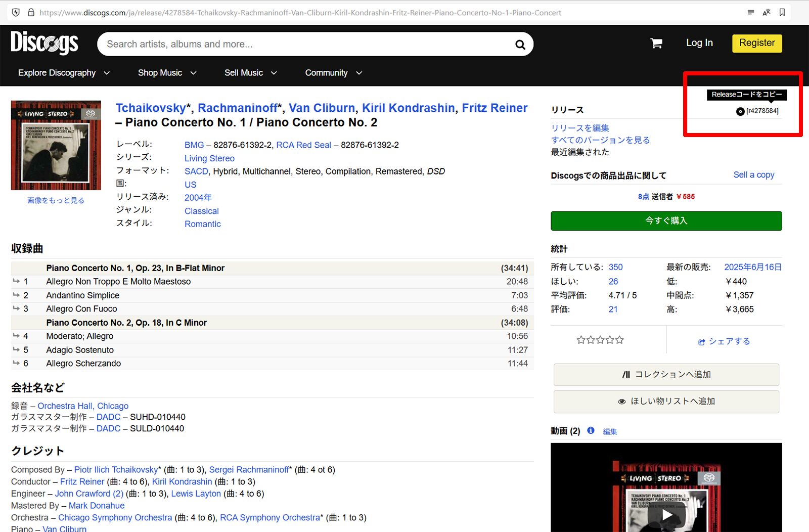Click ほしい物リストへ追加 button
Viewport: 809px width, 532px height.
pyautogui.click(x=666, y=402)
